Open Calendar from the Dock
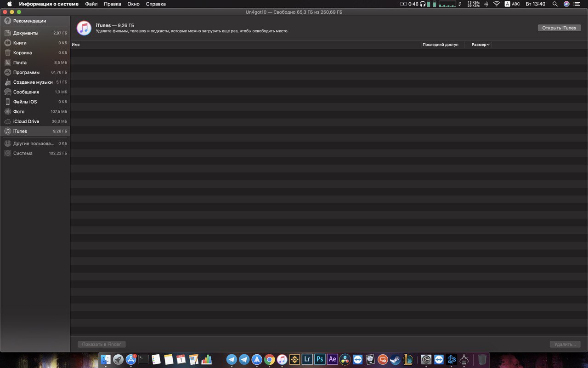The height and width of the screenshot is (368, 588). pyautogui.click(x=181, y=359)
